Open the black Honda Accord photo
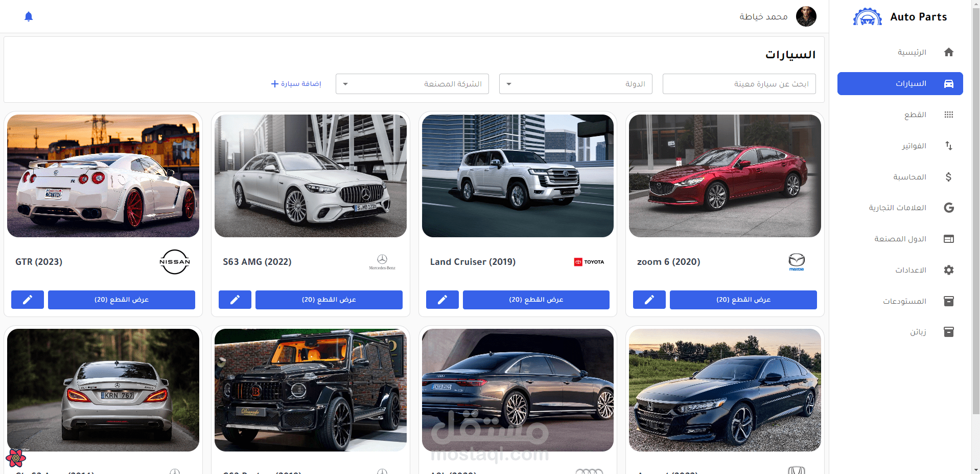 coord(725,390)
